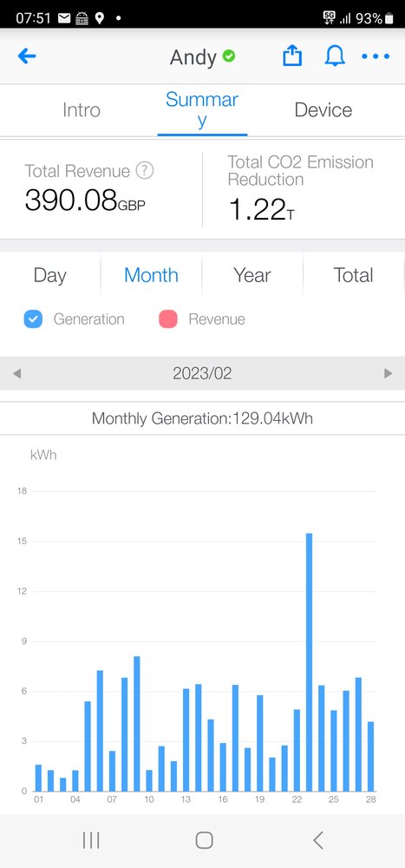Select the Year period view
The image size is (405, 868).
point(252,275)
